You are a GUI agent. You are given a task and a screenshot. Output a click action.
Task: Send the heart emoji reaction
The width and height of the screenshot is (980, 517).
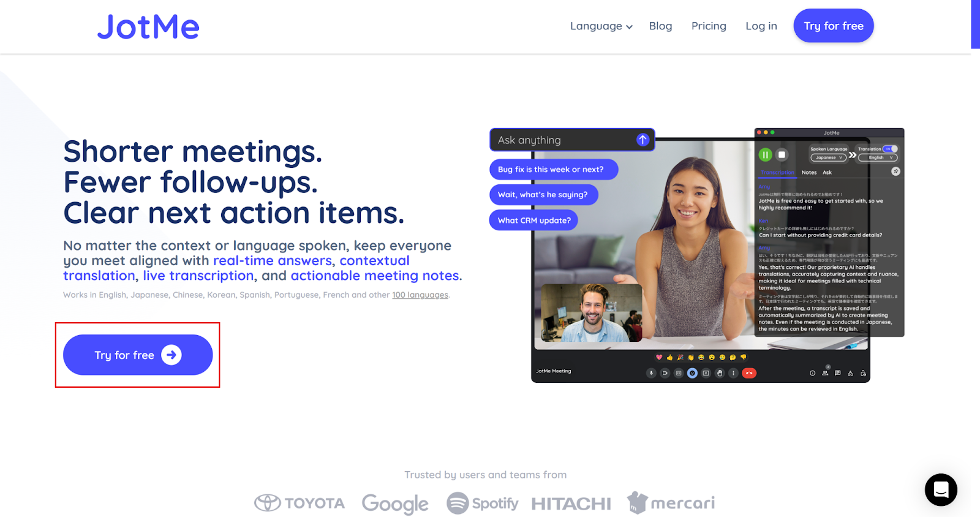659,357
